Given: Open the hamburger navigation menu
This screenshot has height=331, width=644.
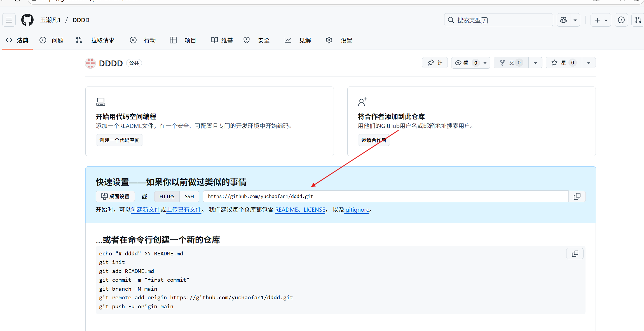Looking at the screenshot, I should 9,20.
